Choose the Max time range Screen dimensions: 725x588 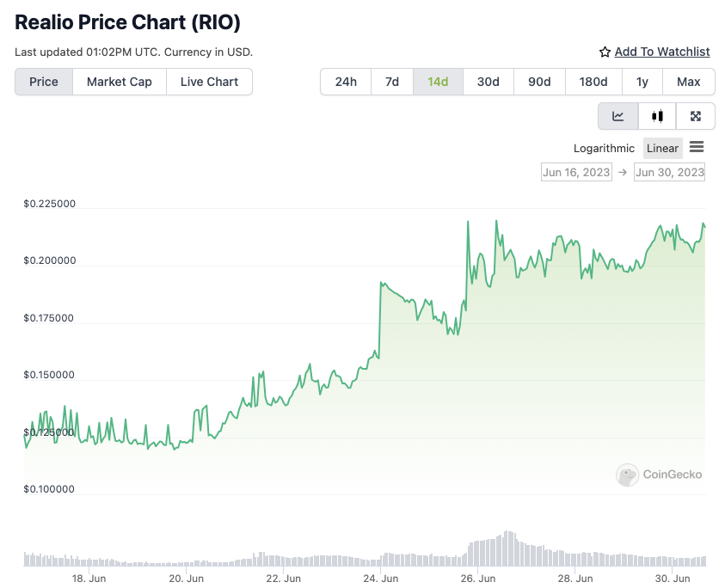[689, 82]
